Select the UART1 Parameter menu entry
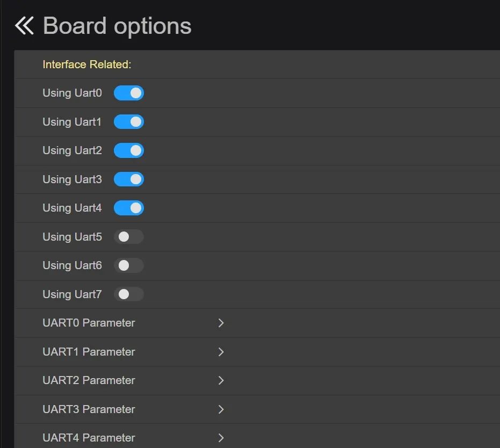Viewport: 500px width, 448px height. click(89, 352)
